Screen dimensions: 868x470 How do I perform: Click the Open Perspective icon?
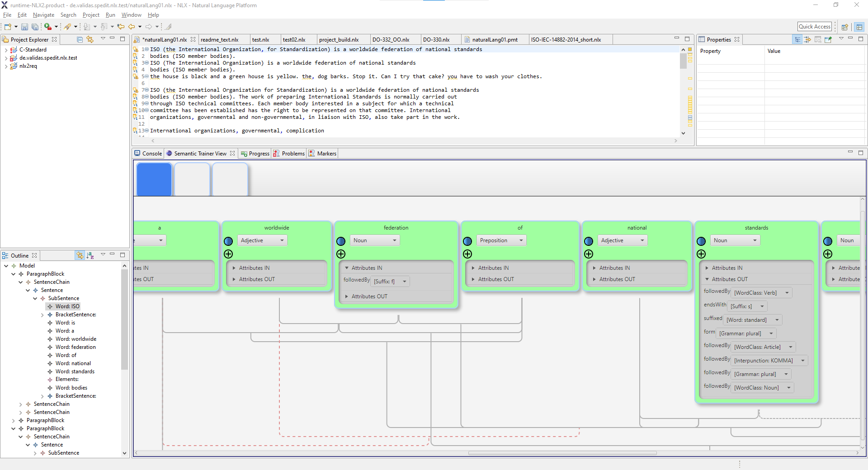click(844, 27)
